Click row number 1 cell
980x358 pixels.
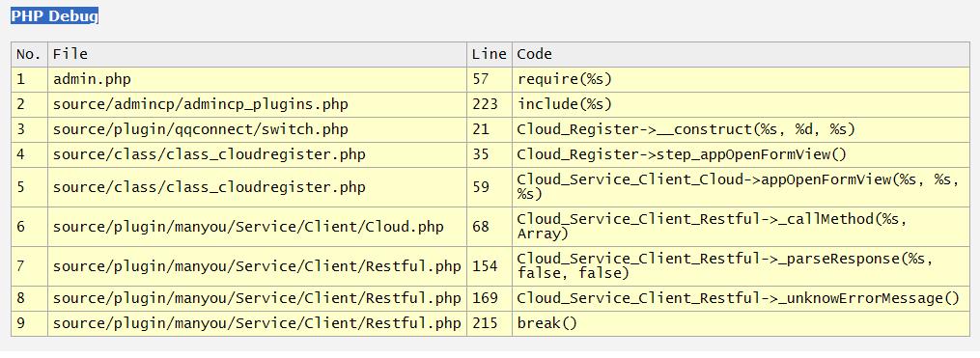(x=29, y=80)
